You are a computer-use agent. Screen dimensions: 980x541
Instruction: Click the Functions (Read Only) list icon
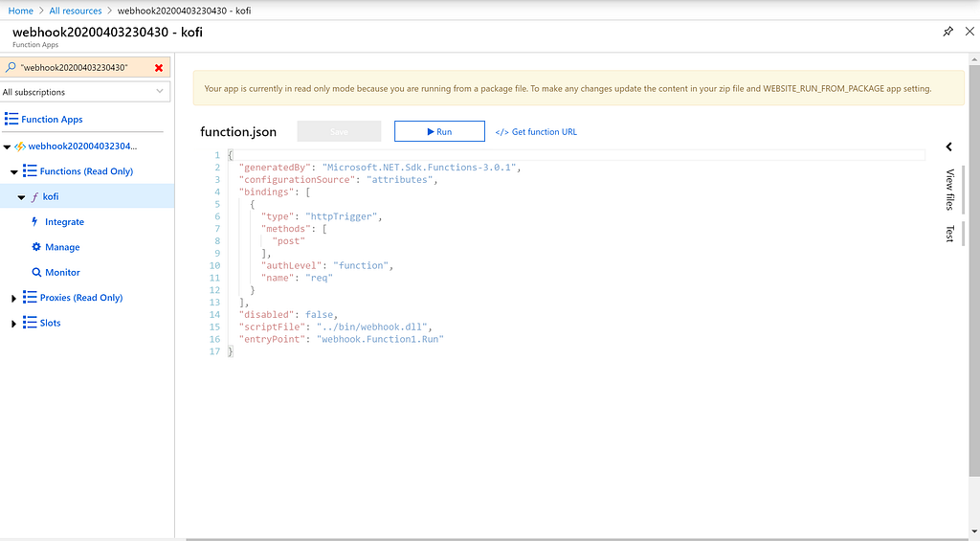click(x=30, y=170)
